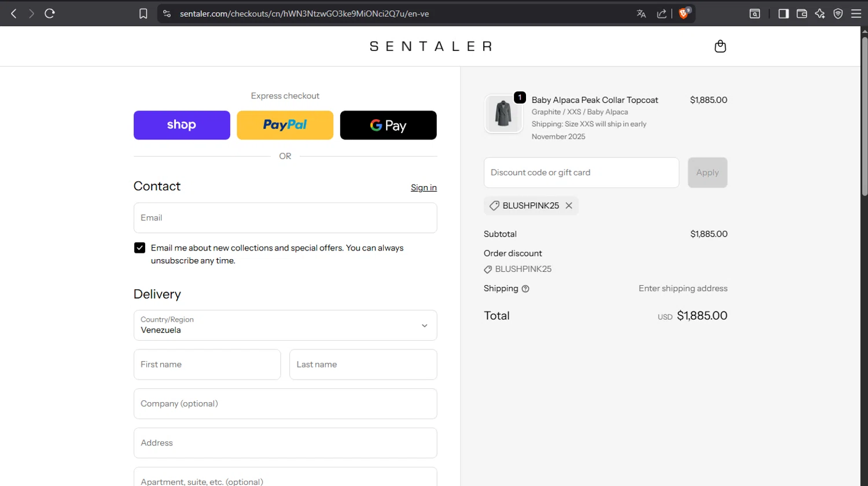
Task: Show shipping info help tooltip
Action: tap(525, 289)
